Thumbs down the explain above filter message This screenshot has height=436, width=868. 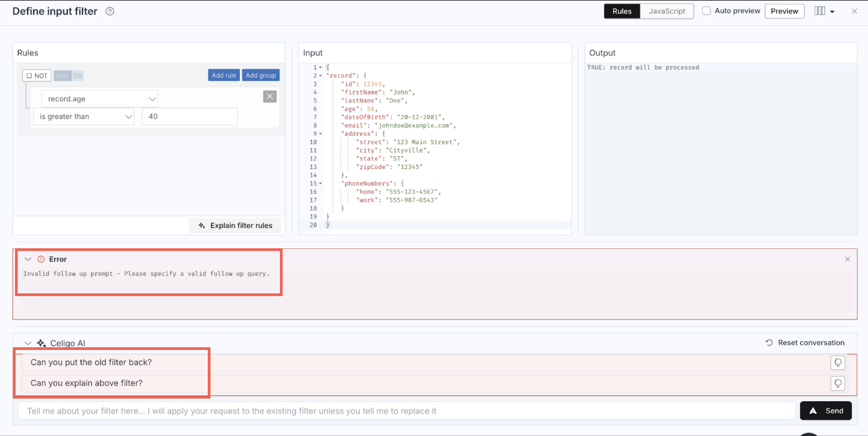838,383
